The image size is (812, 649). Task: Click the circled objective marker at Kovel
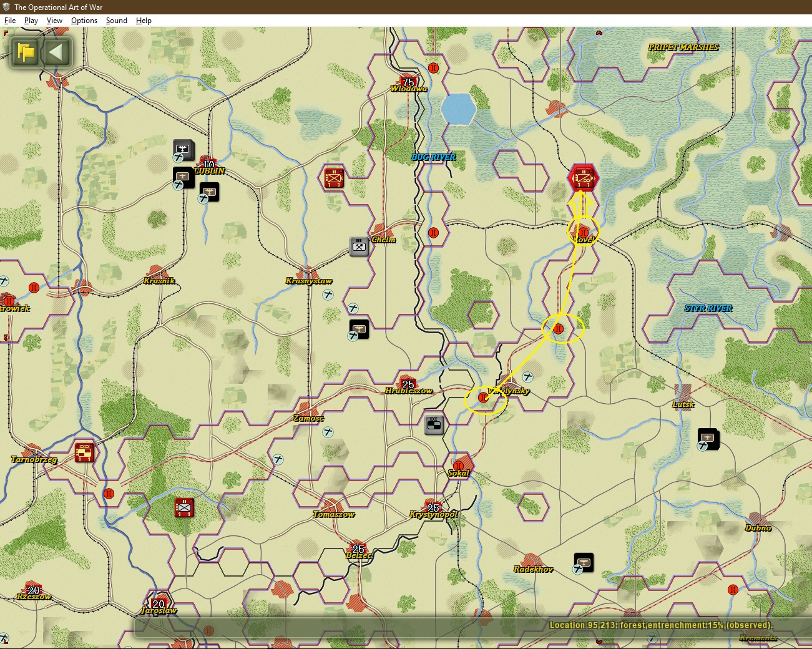[x=583, y=232]
